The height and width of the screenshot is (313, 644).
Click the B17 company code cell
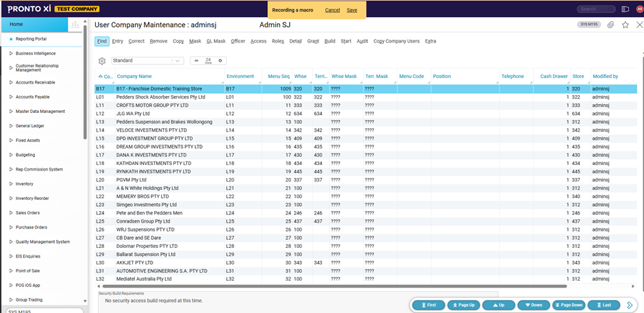pyautogui.click(x=105, y=89)
